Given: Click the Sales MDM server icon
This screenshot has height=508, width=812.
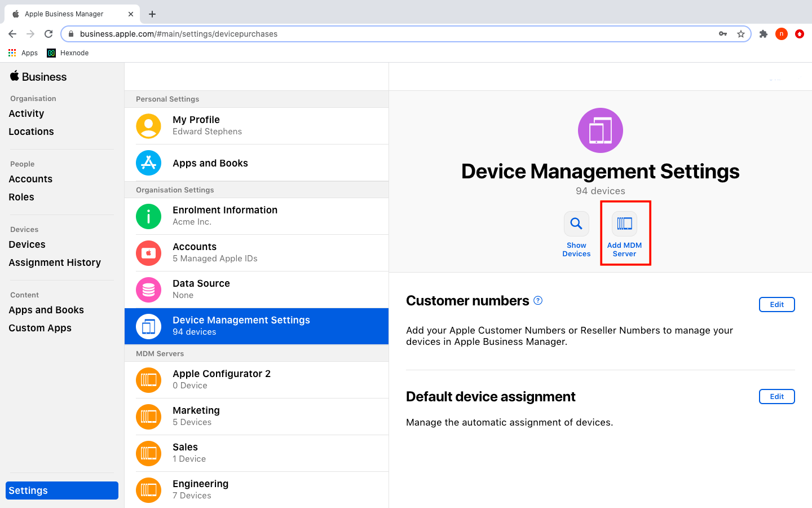Looking at the screenshot, I should click(148, 453).
